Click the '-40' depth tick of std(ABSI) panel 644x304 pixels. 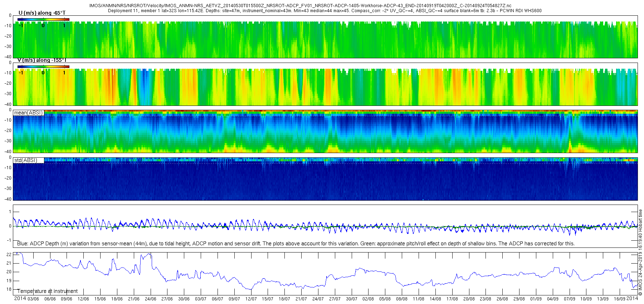tap(8, 199)
